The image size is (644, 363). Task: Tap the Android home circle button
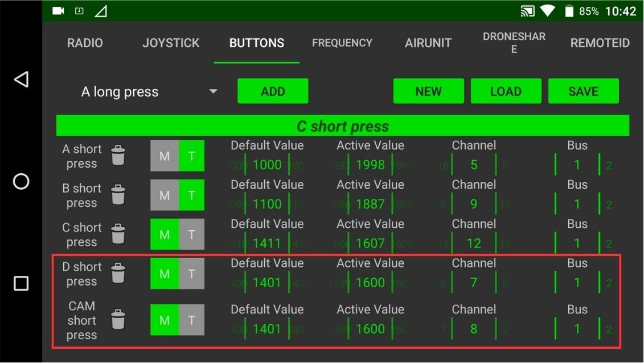tap(21, 181)
